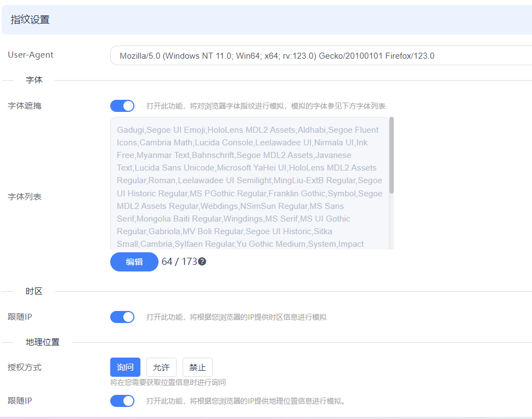Click the 将在您需要获取位置信息时进行询问 hint text
The image size is (532, 419).
(x=168, y=382)
